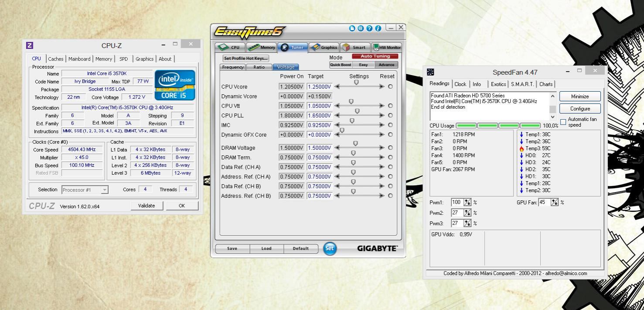This screenshot has width=644, height=310.
Task: Open the HW Monitor tab in EasyTune6
Action: coord(386,47)
